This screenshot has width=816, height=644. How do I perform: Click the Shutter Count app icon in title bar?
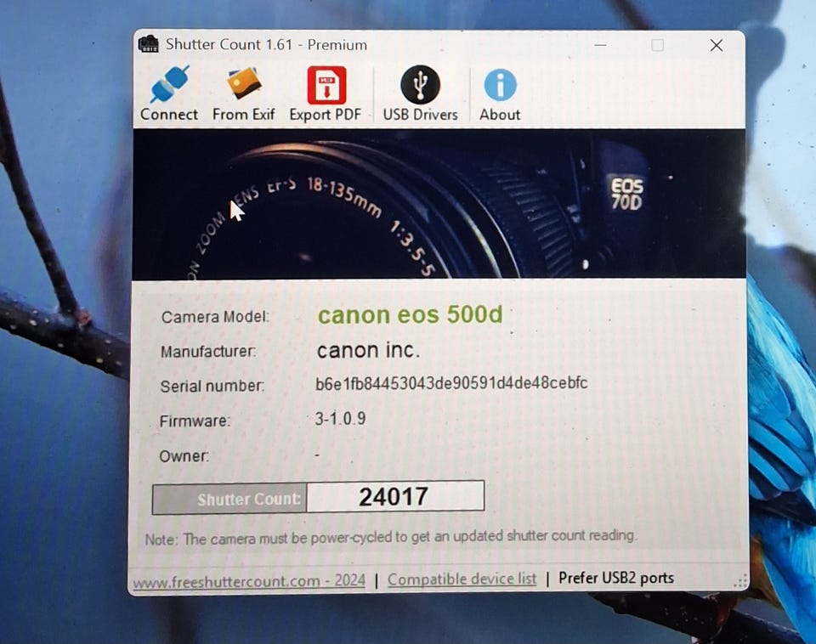pyautogui.click(x=148, y=44)
